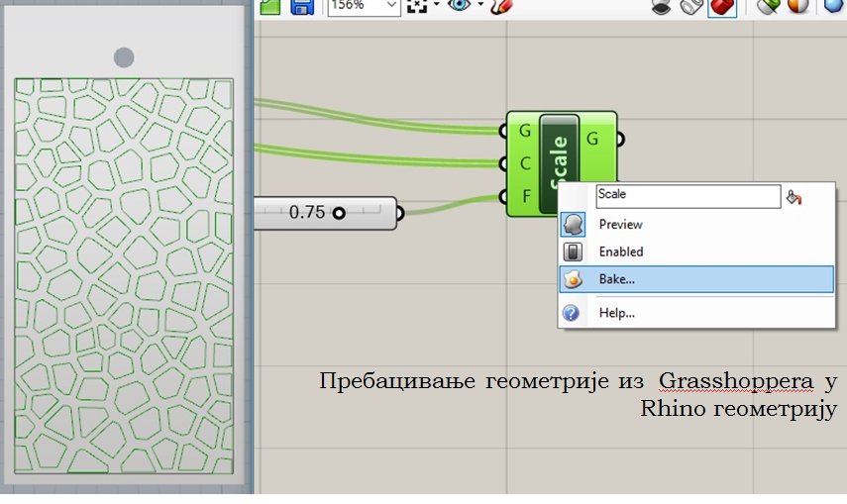The height and width of the screenshot is (504, 847).
Task: Toggle the green Preview Selected Only icon
Action: tap(768, 6)
